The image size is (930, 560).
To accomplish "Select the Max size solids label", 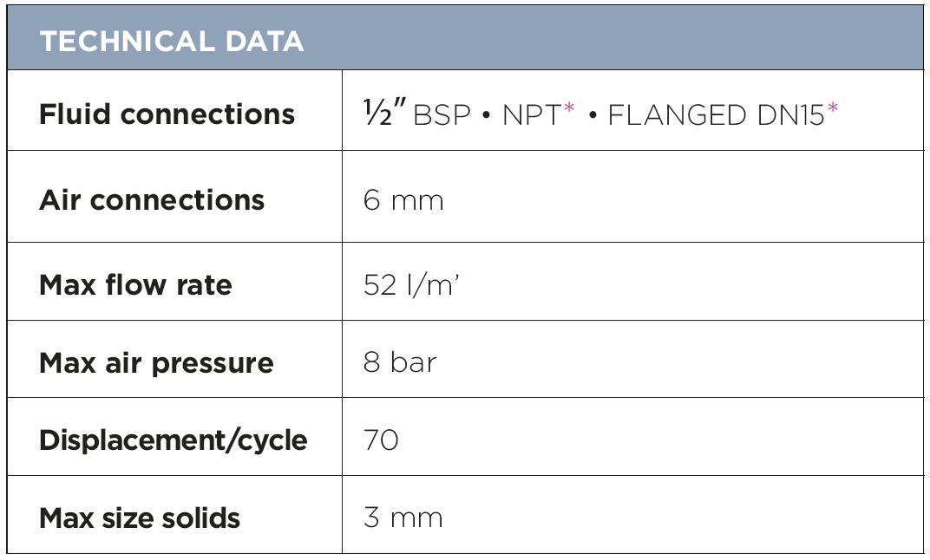I will tap(140, 518).
